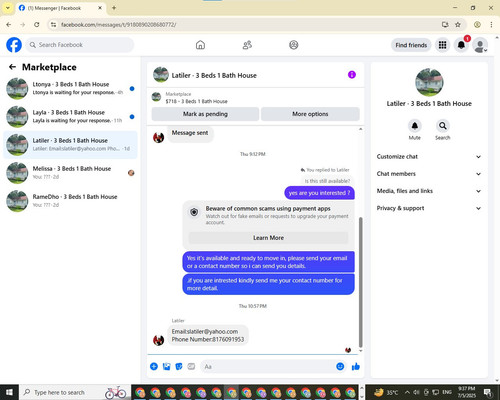Click the Mark as pending button
The image size is (500, 400).
tap(205, 114)
